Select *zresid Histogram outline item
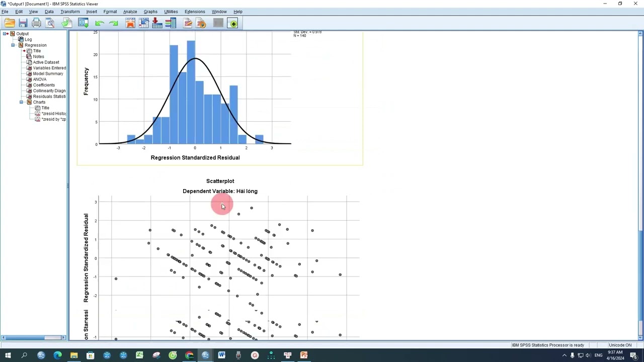Viewport: 644px width, 362px height. (x=54, y=114)
